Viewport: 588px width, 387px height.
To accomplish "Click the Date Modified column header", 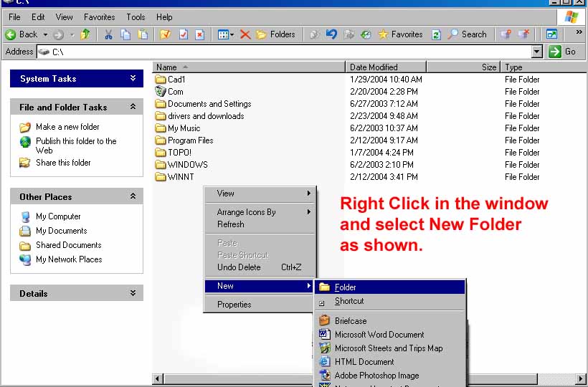I will pos(374,67).
